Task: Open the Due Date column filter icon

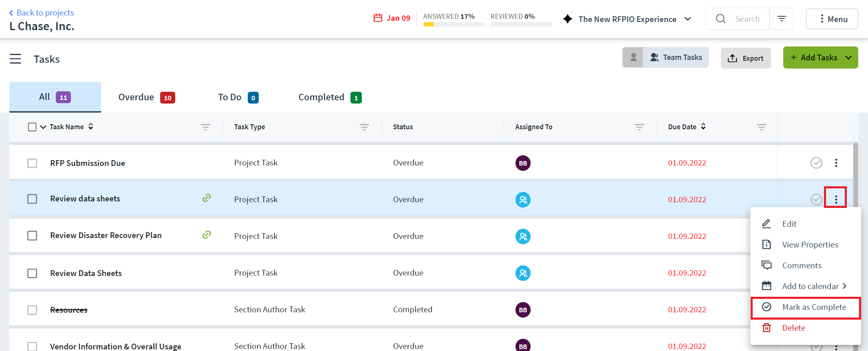Action: coord(762,127)
